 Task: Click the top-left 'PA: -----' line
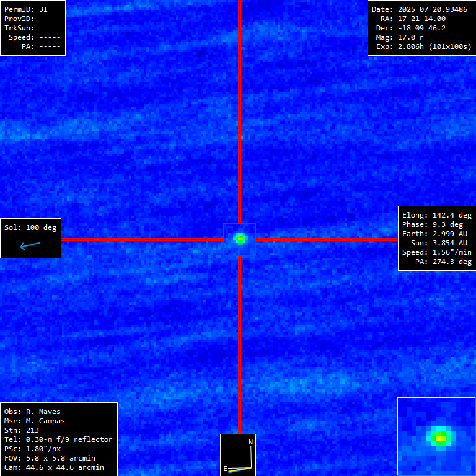(41, 46)
